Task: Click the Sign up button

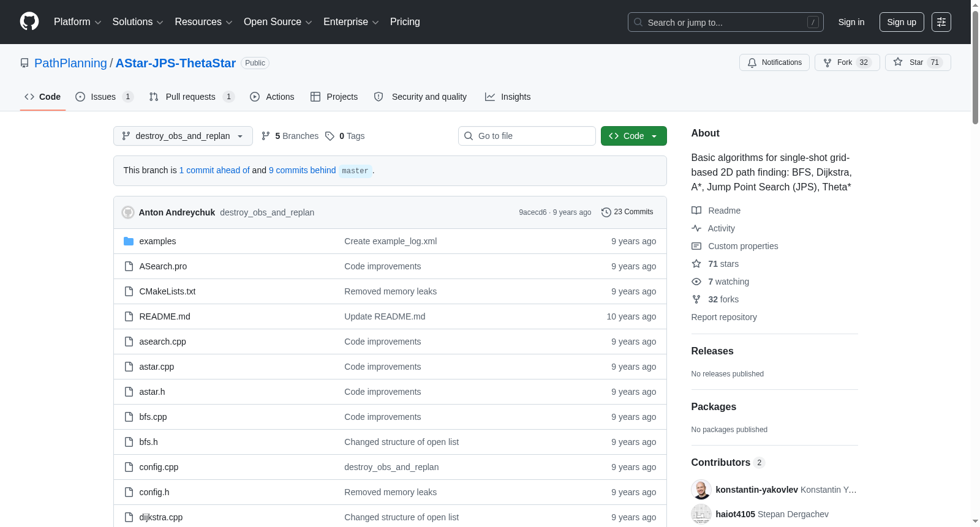Action: (x=902, y=22)
